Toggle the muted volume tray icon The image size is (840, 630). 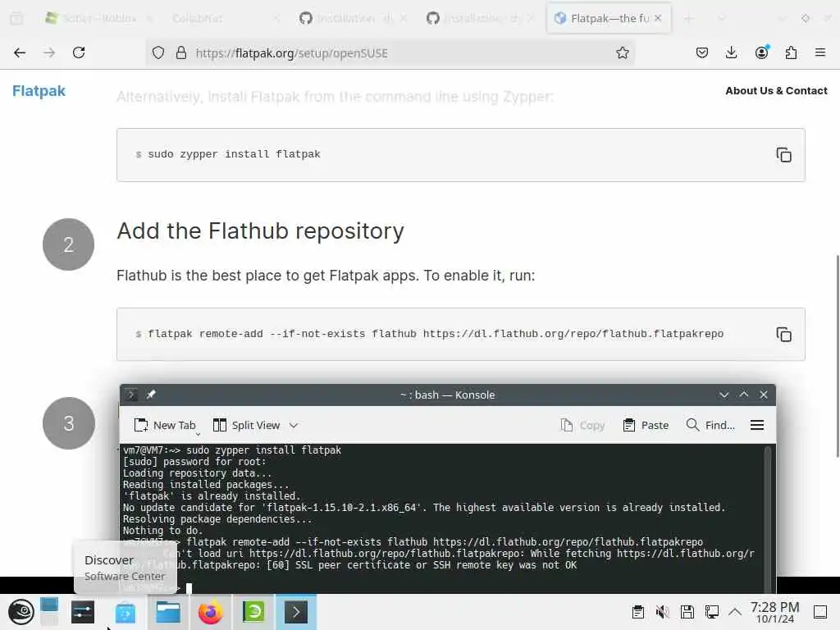click(662, 612)
